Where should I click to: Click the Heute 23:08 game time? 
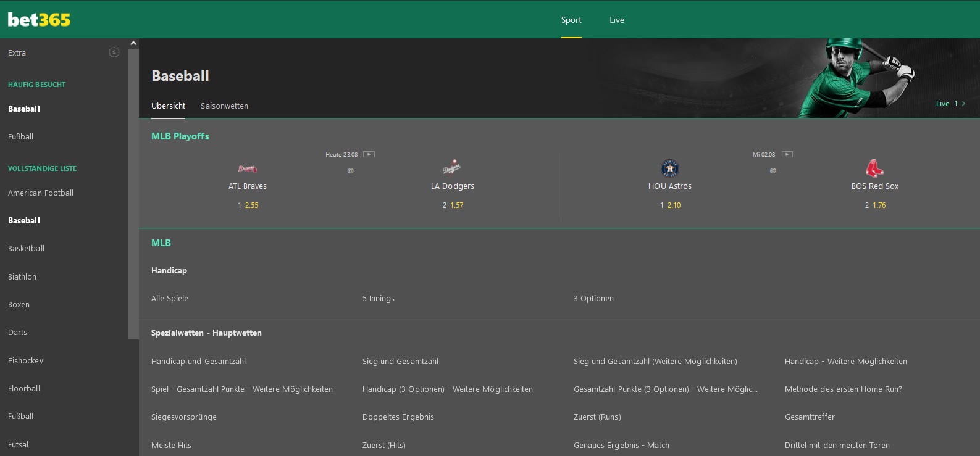click(341, 155)
